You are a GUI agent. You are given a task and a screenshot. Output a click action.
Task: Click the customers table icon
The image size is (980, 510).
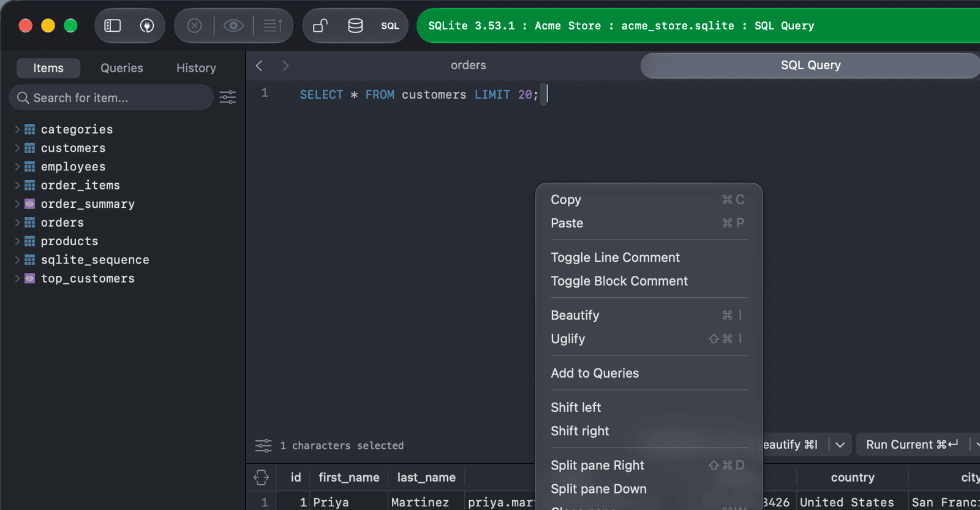point(29,148)
